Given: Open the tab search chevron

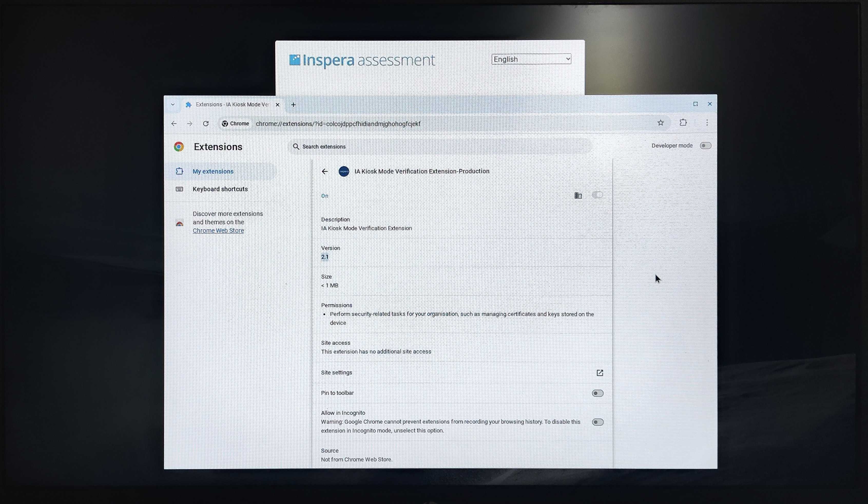Looking at the screenshot, I should 172,105.
